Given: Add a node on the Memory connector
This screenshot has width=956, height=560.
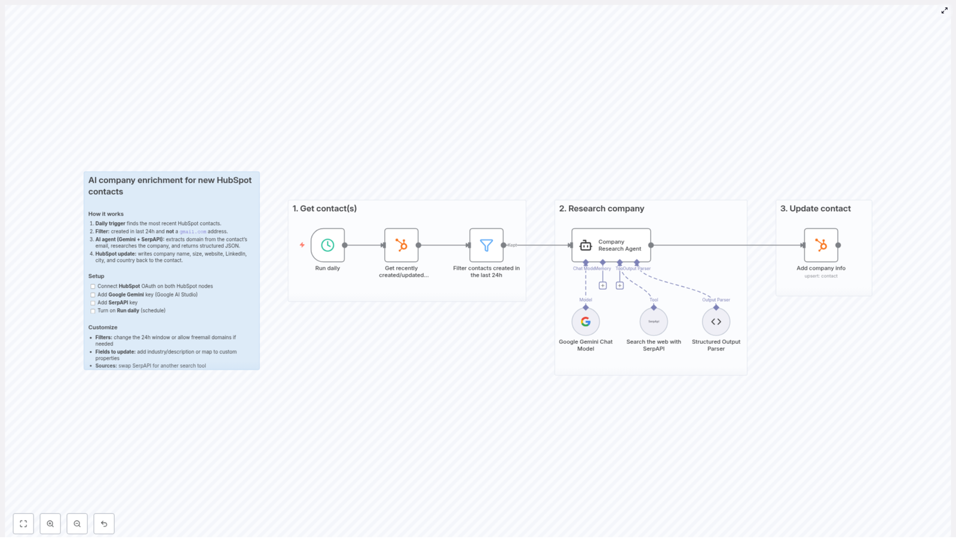Looking at the screenshot, I should coord(603,285).
